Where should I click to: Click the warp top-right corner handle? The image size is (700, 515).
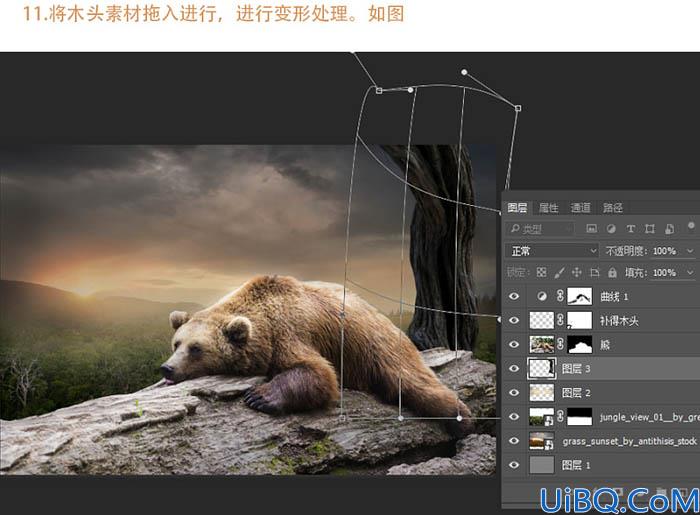[518, 108]
